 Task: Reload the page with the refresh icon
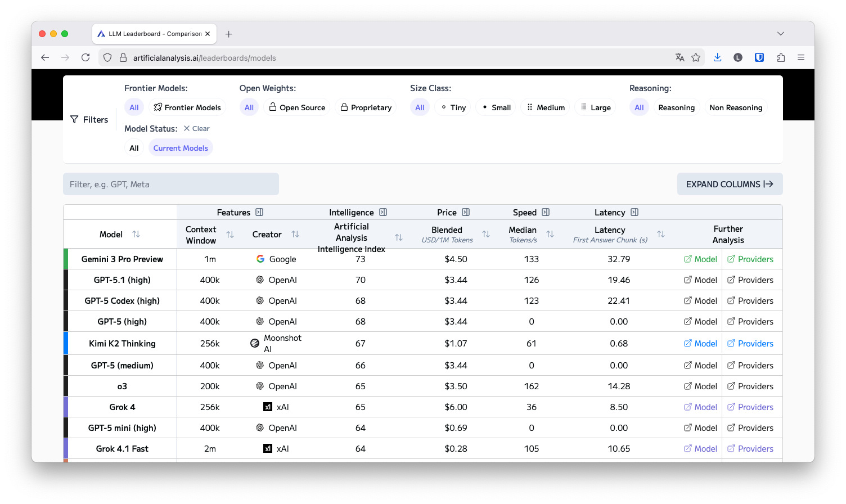coord(85,57)
